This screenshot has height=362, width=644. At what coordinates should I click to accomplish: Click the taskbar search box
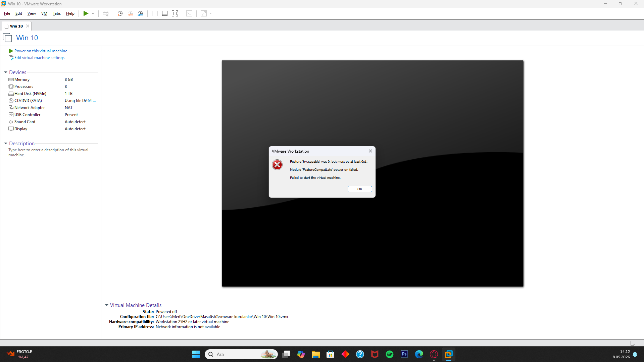click(241, 354)
